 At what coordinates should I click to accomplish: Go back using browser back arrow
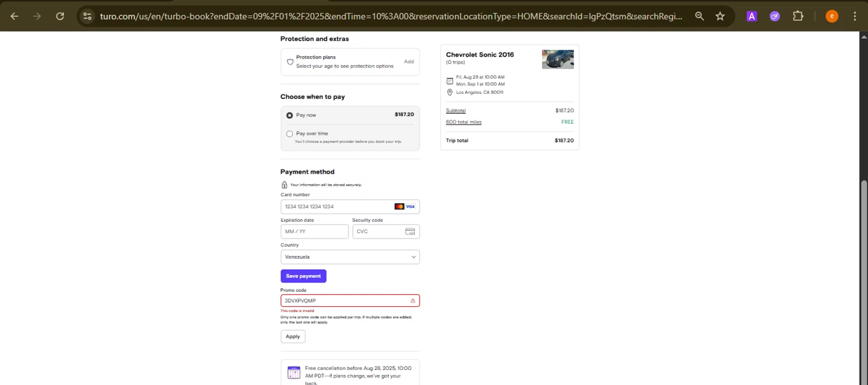click(14, 16)
